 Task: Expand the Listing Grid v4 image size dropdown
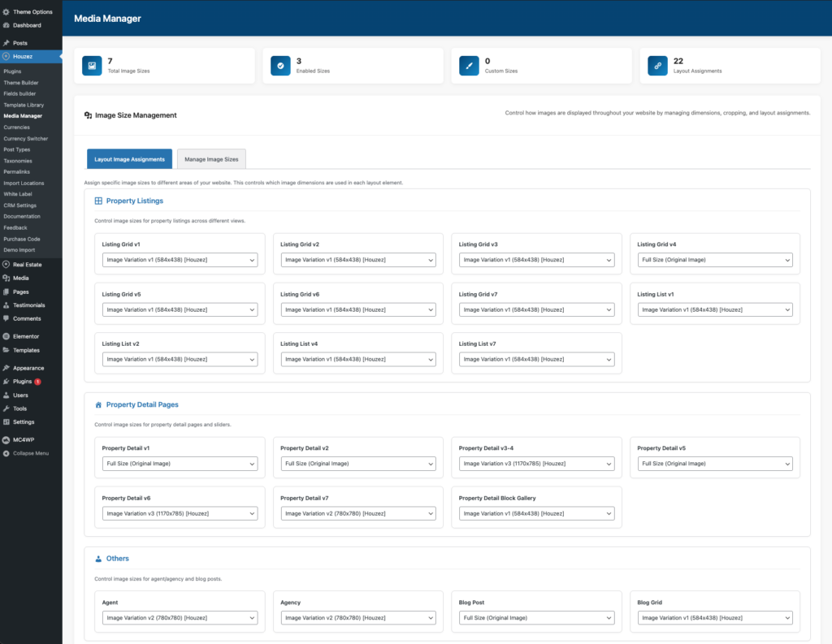[714, 260]
